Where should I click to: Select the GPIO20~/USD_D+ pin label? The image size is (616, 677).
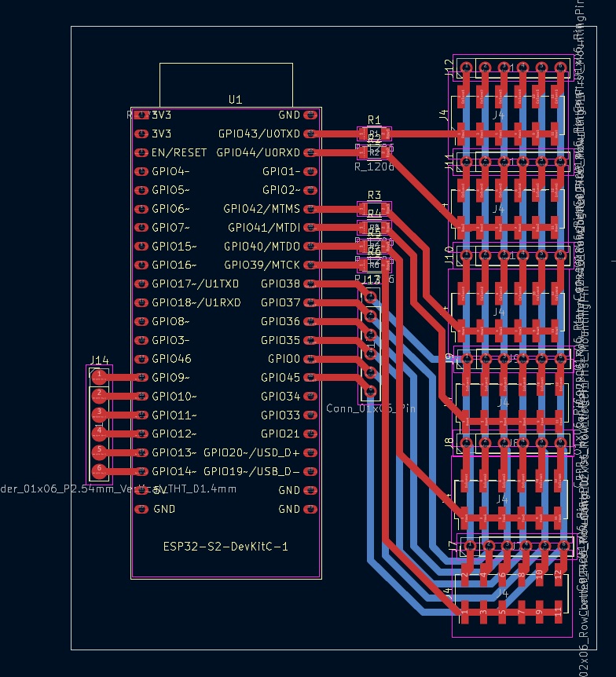click(x=251, y=453)
